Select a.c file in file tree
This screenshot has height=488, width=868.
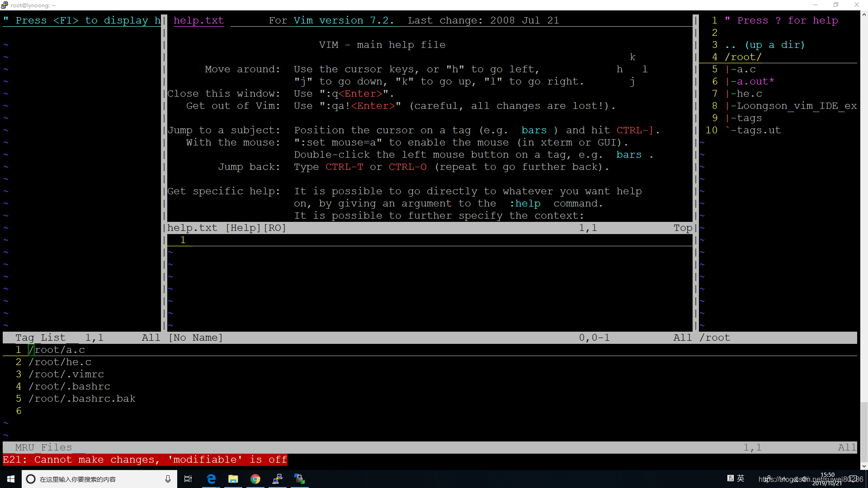click(746, 69)
